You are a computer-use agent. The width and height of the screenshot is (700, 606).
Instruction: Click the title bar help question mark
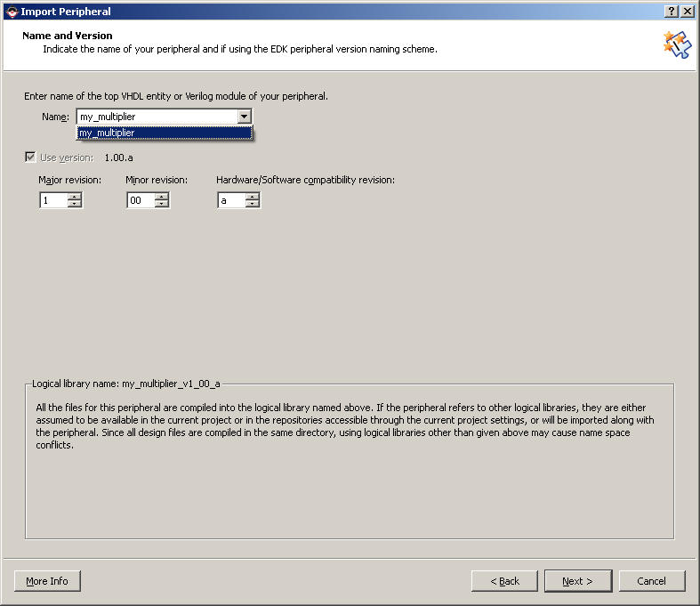pyautogui.click(x=671, y=12)
